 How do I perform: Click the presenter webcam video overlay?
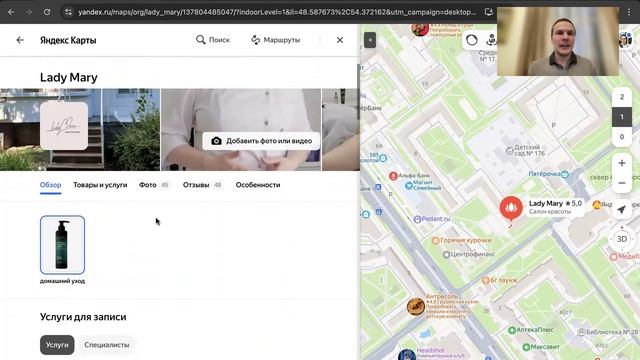click(x=558, y=41)
